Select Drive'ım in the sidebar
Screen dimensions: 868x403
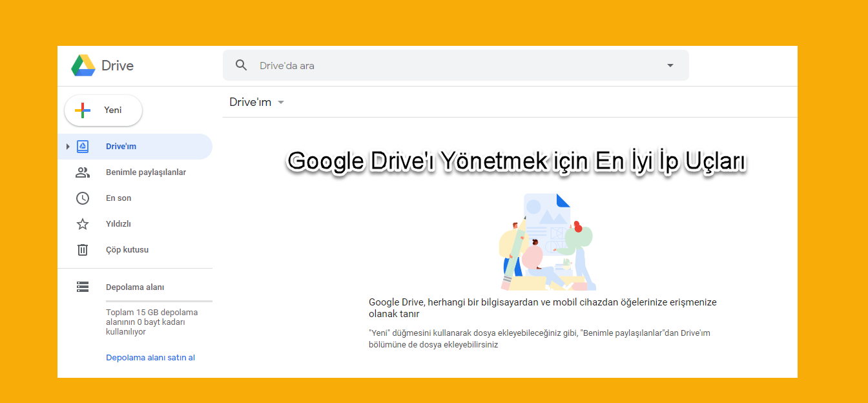(135, 147)
